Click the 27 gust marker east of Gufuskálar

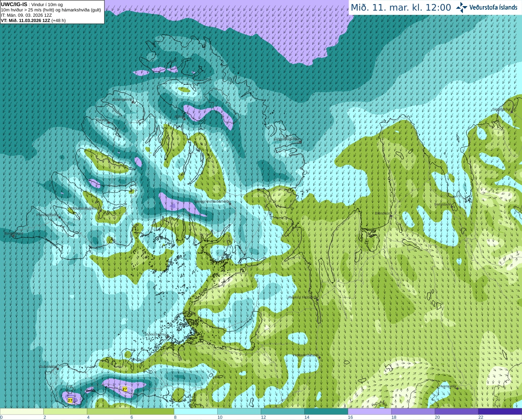click(x=125, y=389)
